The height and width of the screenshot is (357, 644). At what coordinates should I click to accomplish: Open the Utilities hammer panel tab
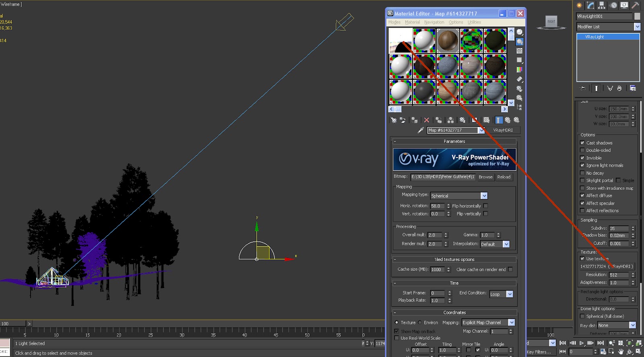pos(636,5)
